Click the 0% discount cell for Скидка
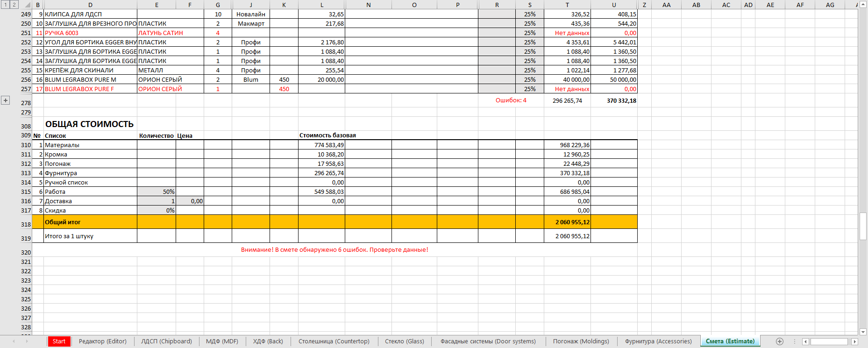The width and height of the screenshot is (868, 348). [x=157, y=211]
